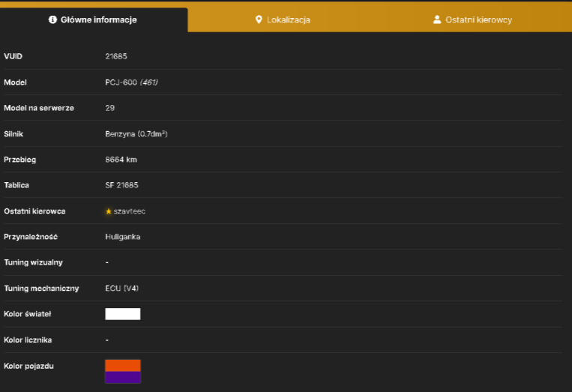Image resolution: width=572 pixels, height=392 pixels.
Task: Select the model name PCJ-600
Action: coord(121,82)
